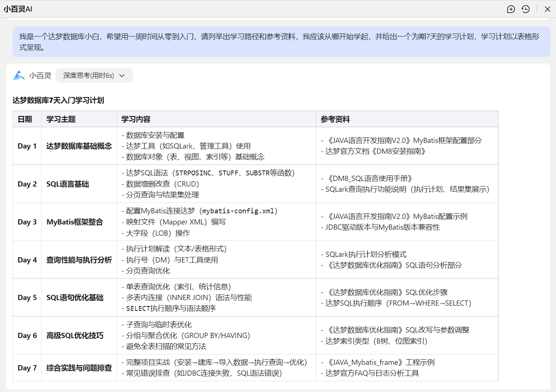Click the 学习内容 column header
556x392 pixels.
coord(136,119)
